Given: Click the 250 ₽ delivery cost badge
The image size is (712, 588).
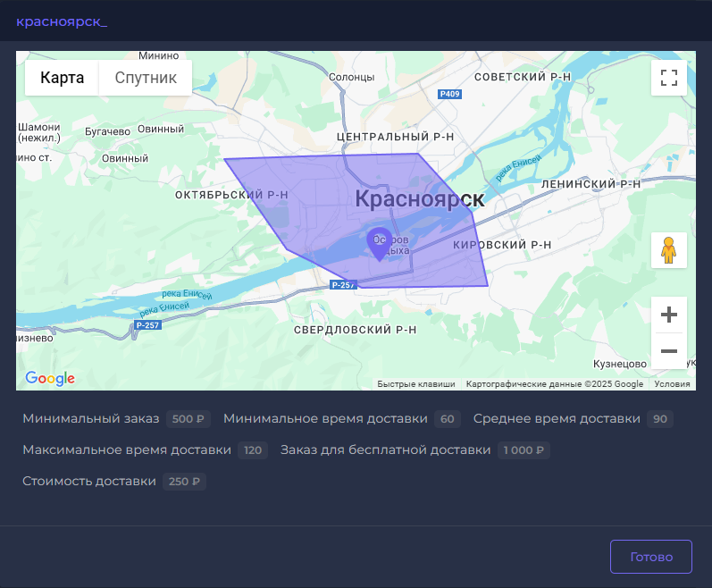Looking at the screenshot, I should pyautogui.click(x=185, y=482).
